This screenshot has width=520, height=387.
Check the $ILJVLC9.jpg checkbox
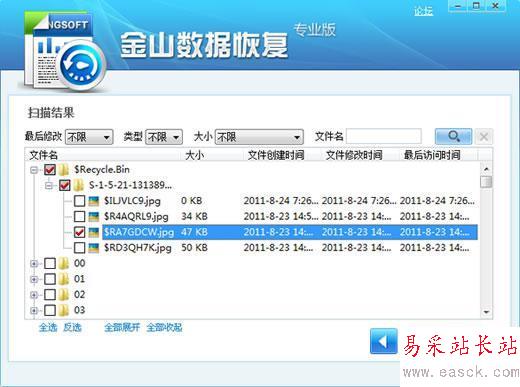tap(79, 201)
